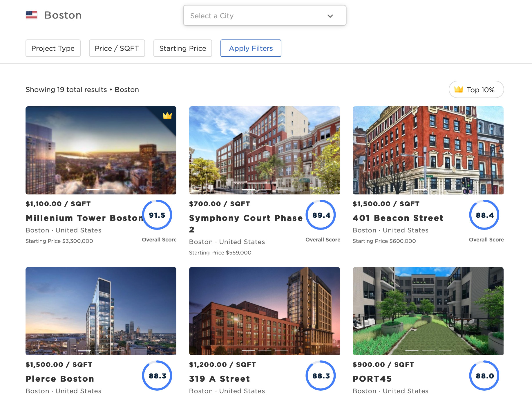Viewport: 532px width, 397px height.
Task: Click the United States flag icon
Action: (31, 15)
